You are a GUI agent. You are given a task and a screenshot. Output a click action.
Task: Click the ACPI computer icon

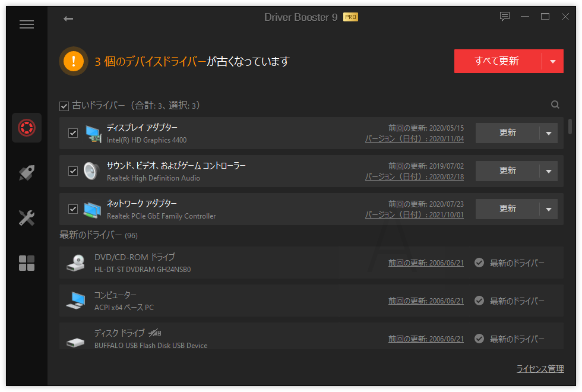76,301
